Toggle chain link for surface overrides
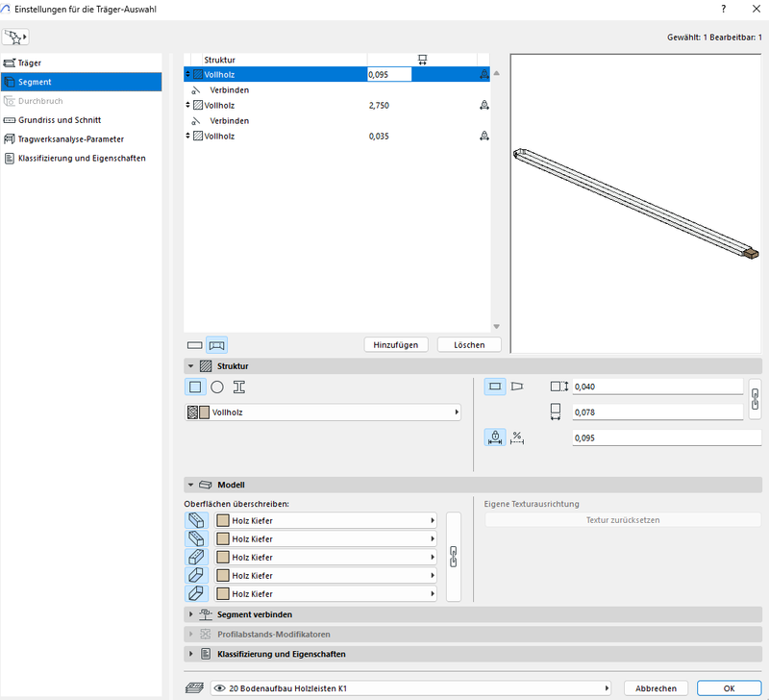This screenshot has height=700, width=769. [x=454, y=557]
